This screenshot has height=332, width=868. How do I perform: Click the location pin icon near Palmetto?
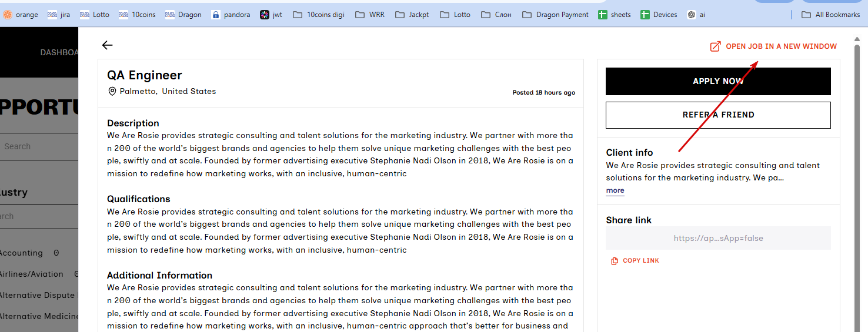point(112,92)
